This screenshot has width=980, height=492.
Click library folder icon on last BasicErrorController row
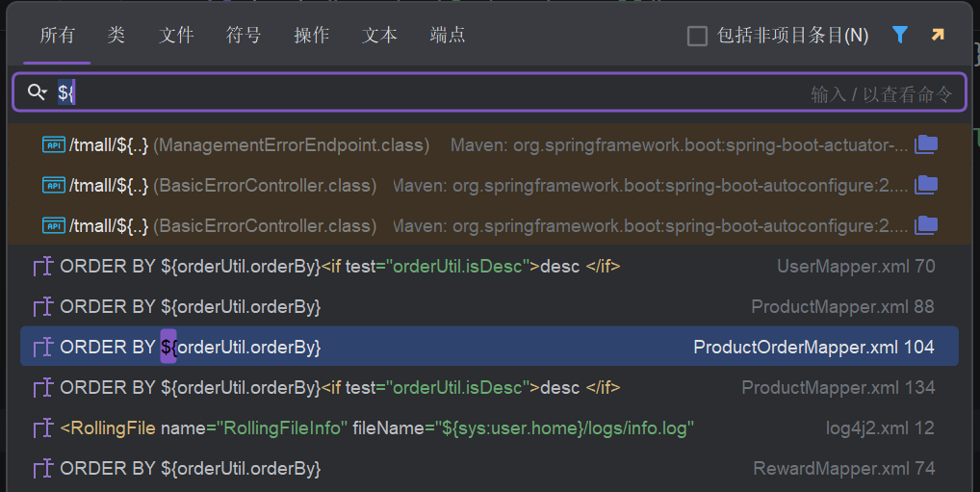tap(926, 225)
